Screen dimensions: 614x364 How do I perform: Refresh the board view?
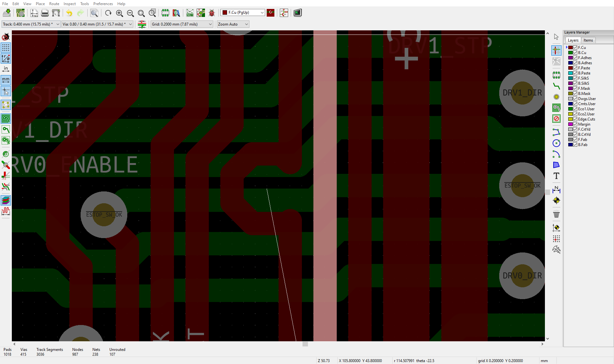click(108, 13)
